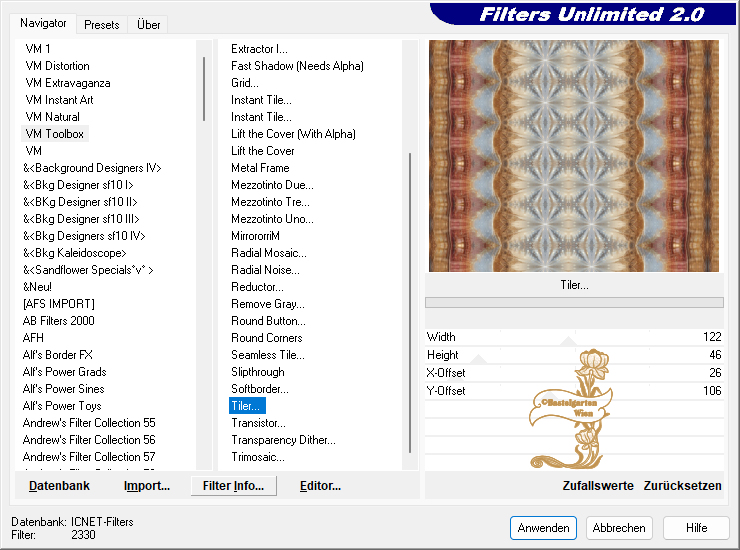Pick the Metal Frame filter

coord(260,168)
